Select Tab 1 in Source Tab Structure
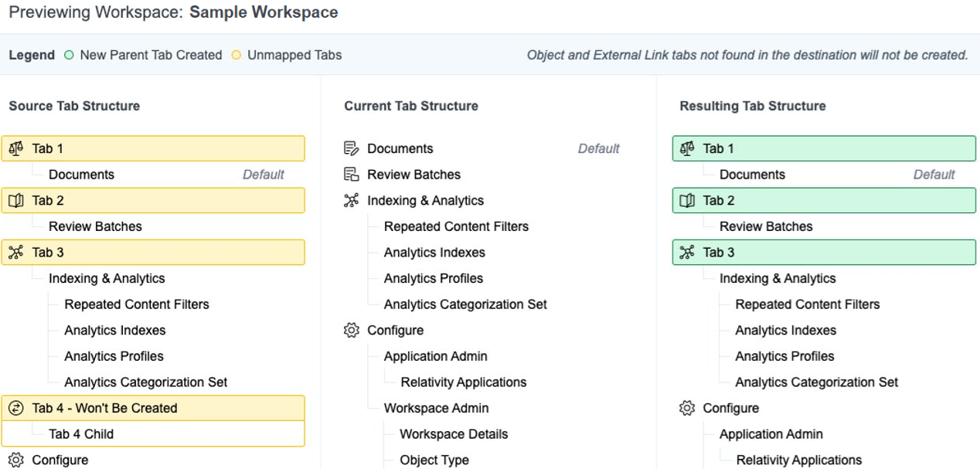The width and height of the screenshot is (980, 469). (153, 148)
